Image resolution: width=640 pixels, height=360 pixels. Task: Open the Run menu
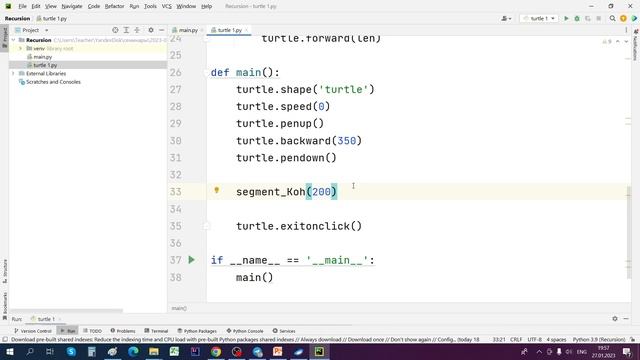[x=134, y=6]
